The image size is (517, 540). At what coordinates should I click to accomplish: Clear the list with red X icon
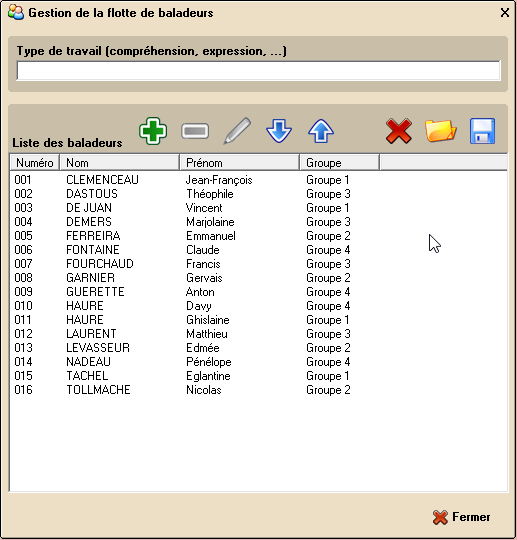click(x=399, y=131)
